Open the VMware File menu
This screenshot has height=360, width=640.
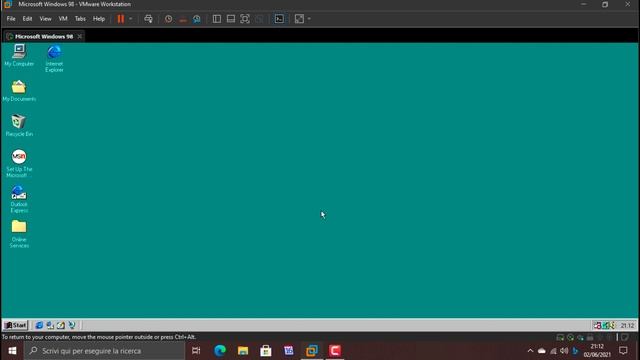click(11, 19)
